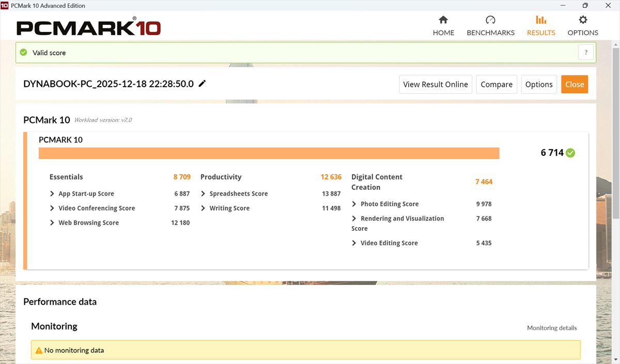Open Benchmarks via gauge icon
Image resolution: width=620 pixels, height=364 pixels.
click(490, 20)
